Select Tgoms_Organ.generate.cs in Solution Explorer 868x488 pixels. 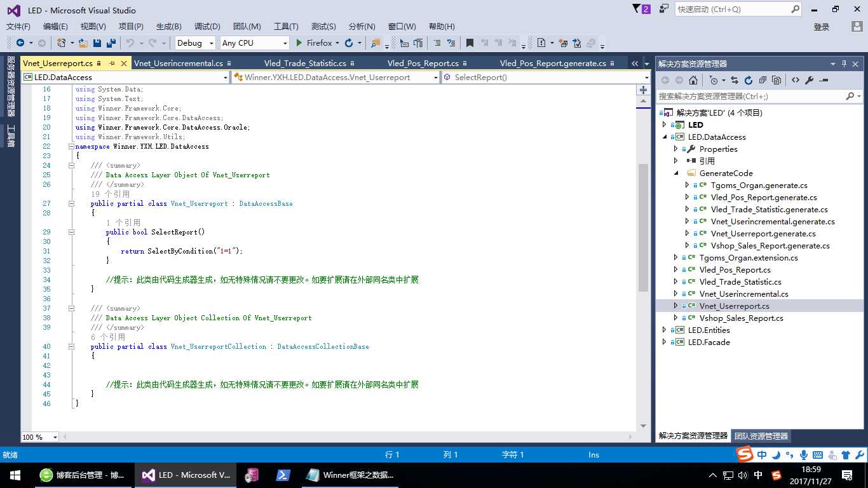pyautogui.click(x=759, y=185)
